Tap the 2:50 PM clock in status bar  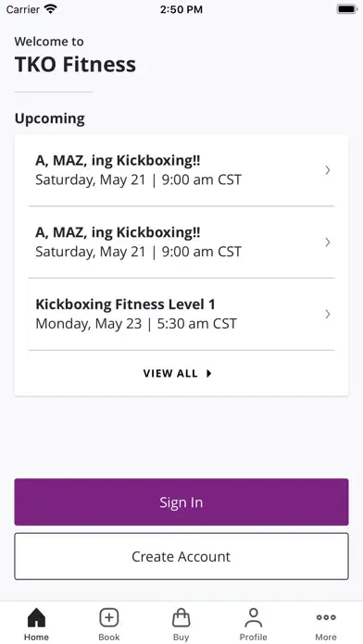pos(181,9)
